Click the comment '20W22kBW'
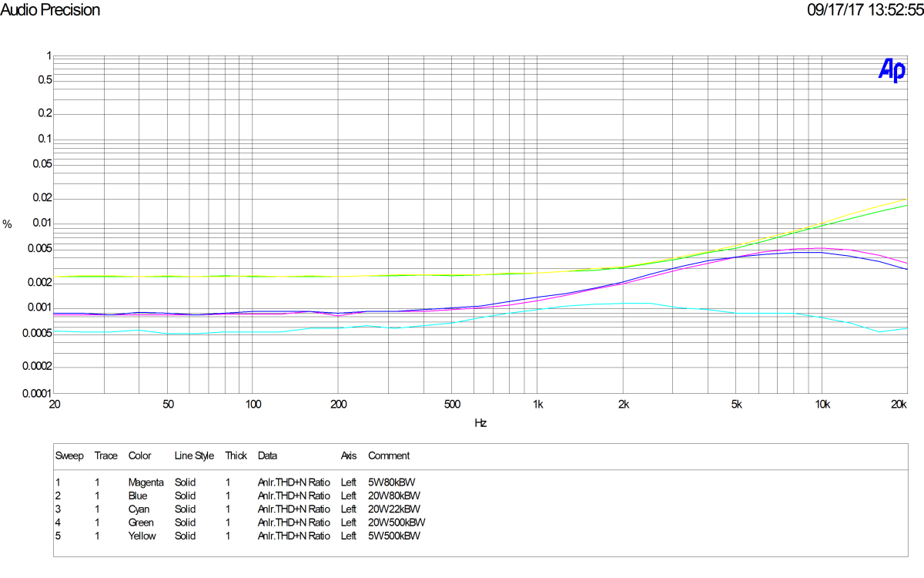The image size is (924, 578). coord(394,509)
